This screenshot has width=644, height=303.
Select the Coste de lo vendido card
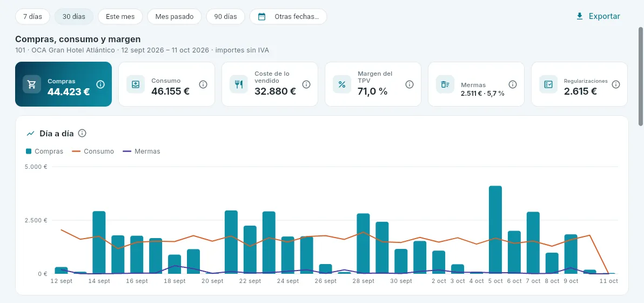[270, 84]
